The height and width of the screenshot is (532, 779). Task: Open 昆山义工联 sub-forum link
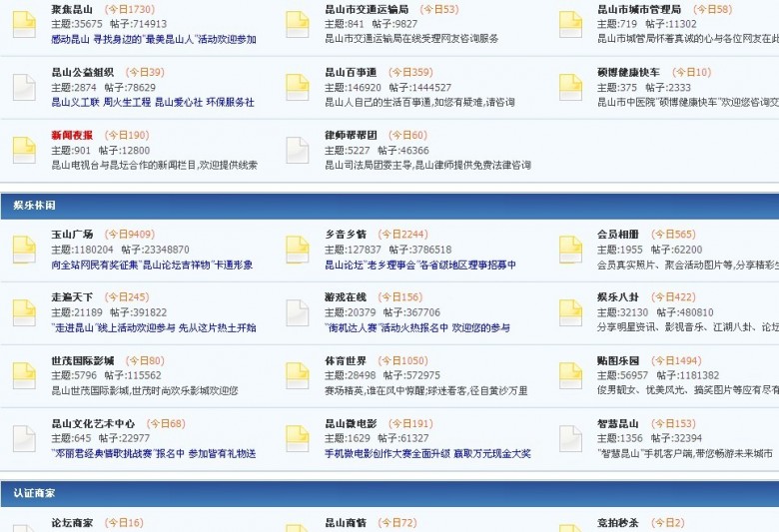75,102
